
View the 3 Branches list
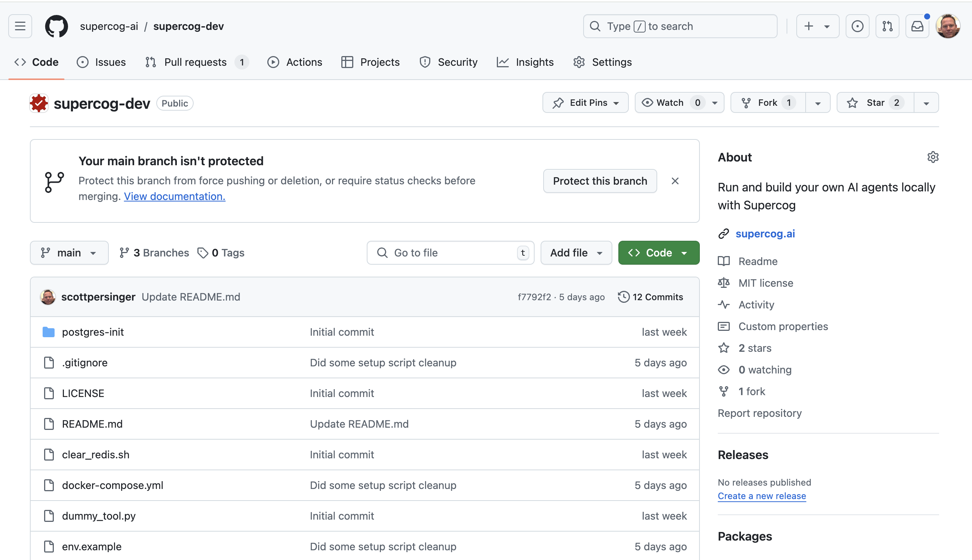click(154, 253)
